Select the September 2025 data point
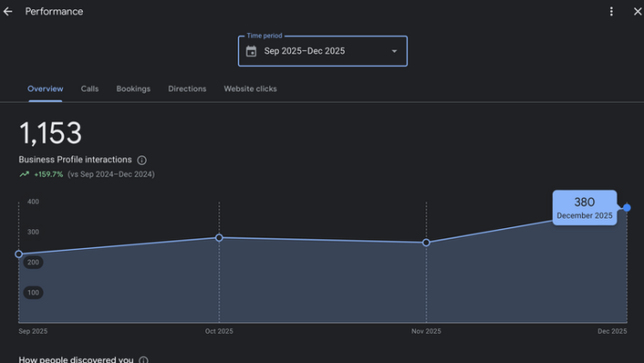 18,254
